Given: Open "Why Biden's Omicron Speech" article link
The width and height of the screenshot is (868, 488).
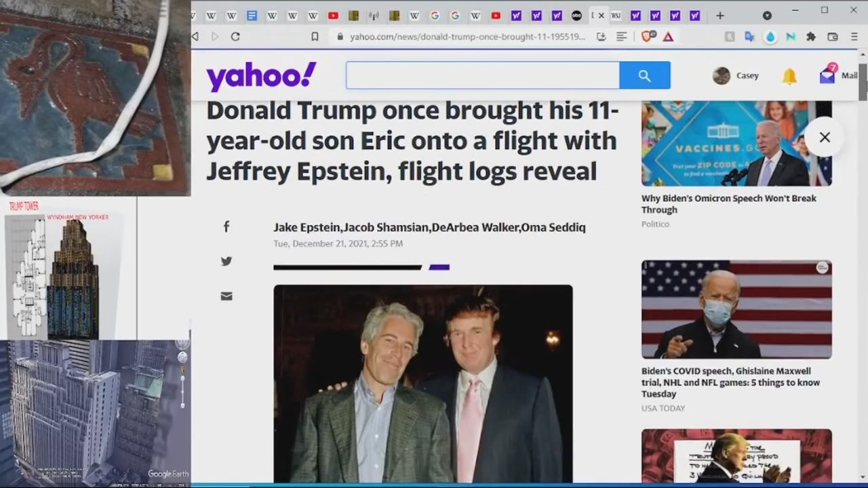Looking at the screenshot, I should click(728, 204).
